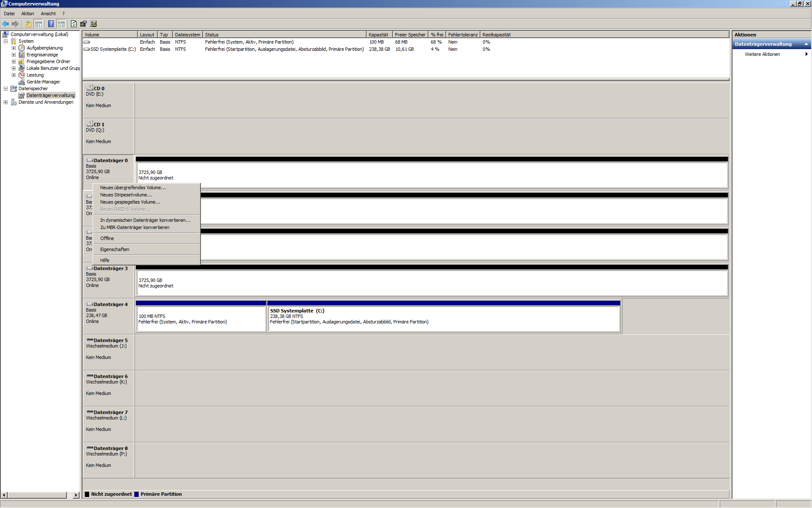Screen dimensions: 812x508
Task: Click the left pane horizontal scrollbar right arrow
Action: (76, 495)
